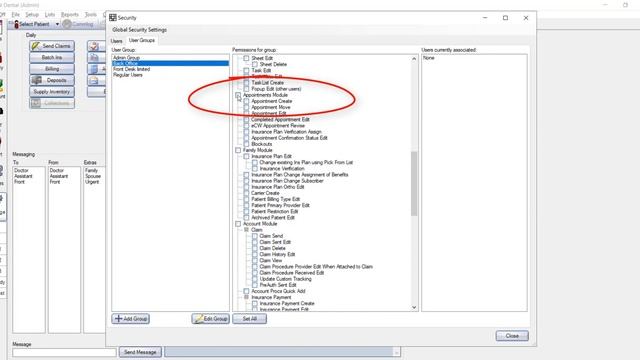Open the File menu
This screenshot has width=640, height=360.
pos(16,14)
